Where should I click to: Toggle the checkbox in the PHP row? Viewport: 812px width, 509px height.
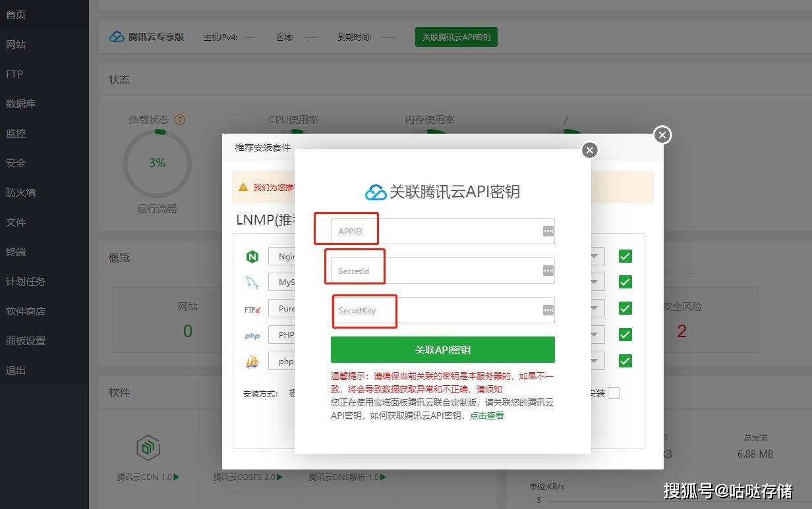tap(625, 335)
